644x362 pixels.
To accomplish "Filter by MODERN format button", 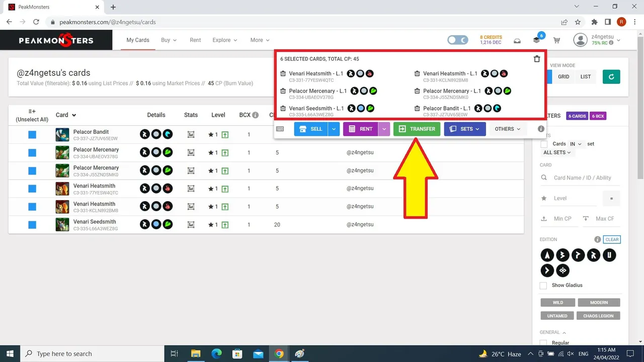I will [599, 303].
